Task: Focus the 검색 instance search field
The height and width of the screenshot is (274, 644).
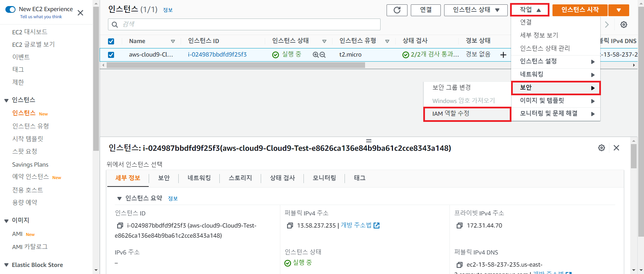Action: [x=244, y=25]
